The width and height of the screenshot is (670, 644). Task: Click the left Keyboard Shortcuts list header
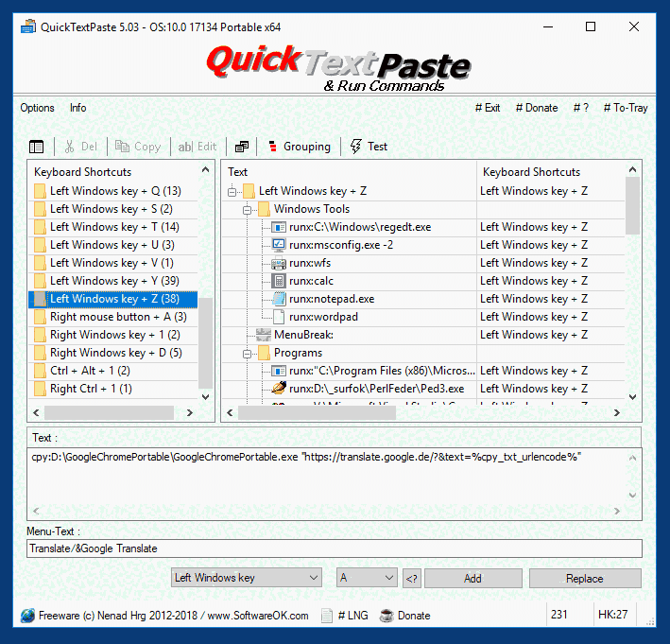(x=113, y=172)
